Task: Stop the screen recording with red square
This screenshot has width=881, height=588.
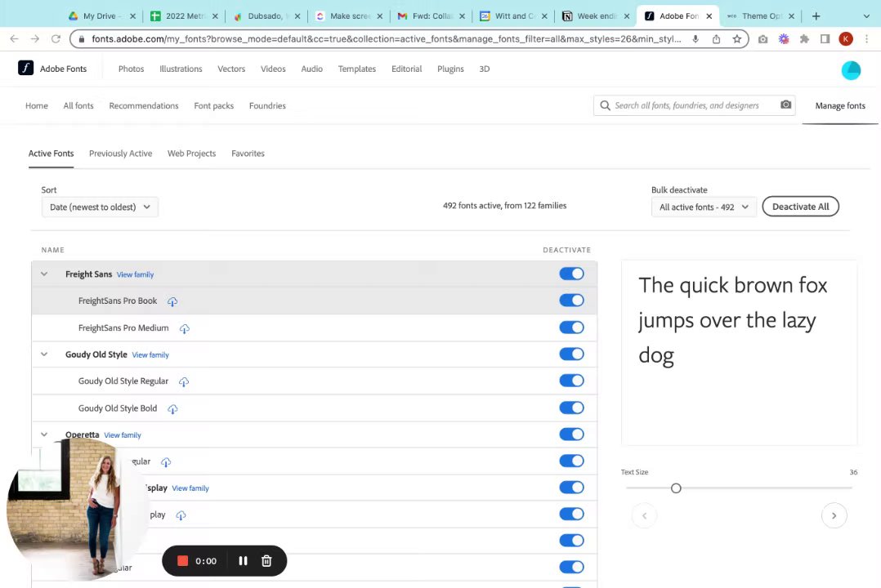Action: click(x=182, y=560)
